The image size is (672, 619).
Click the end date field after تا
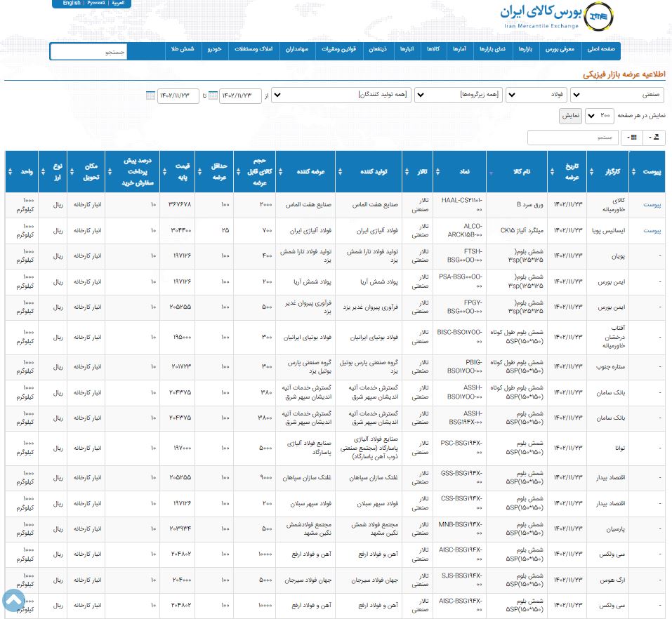pos(178,95)
